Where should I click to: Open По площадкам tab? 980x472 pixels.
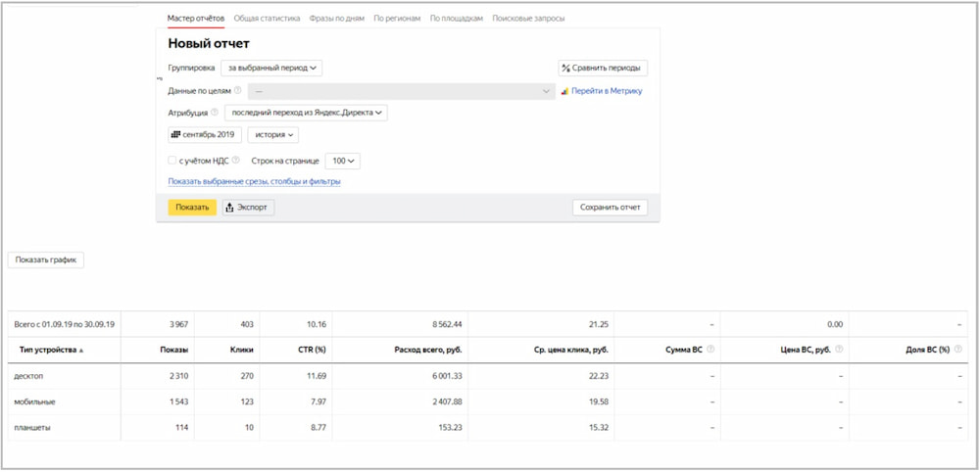click(457, 19)
